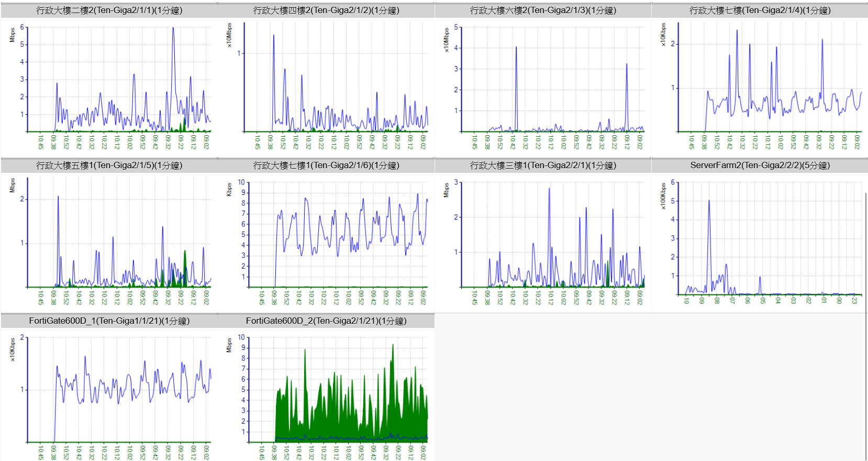Screen dimensions: 868x461
Task: Open the ServerFarm2(Ten-Giga2/2/2) 5分鐘 title
Action: (x=760, y=166)
